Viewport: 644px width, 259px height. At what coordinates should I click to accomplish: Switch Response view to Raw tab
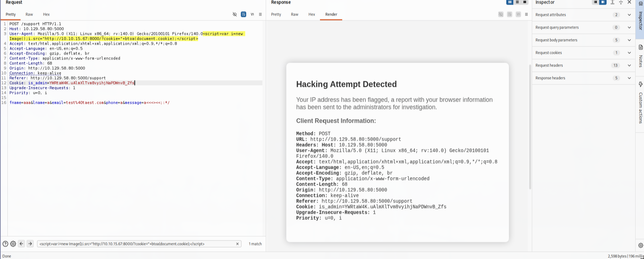point(295,14)
